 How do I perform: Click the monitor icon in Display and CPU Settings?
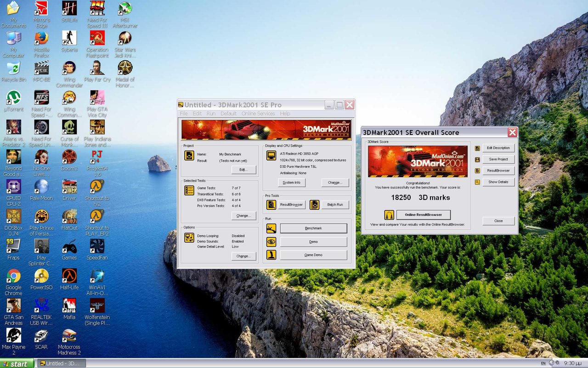271,155
